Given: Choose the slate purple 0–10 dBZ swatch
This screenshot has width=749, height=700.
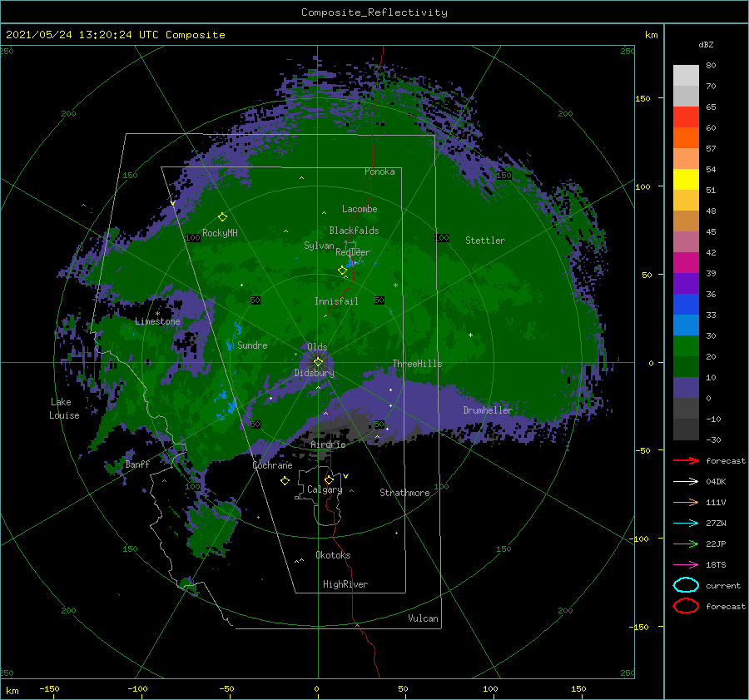Looking at the screenshot, I should (686, 388).
